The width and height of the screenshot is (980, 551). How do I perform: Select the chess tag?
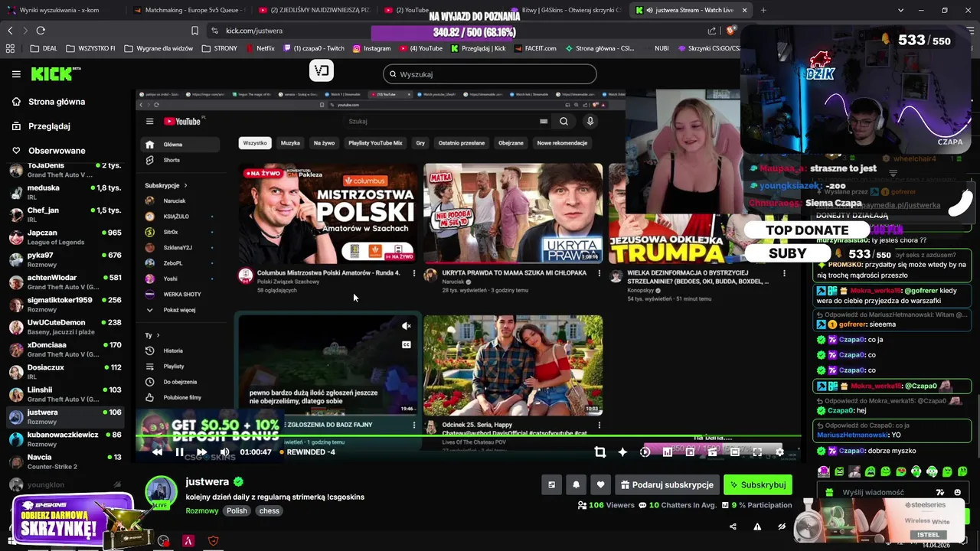tap(269, 510)
